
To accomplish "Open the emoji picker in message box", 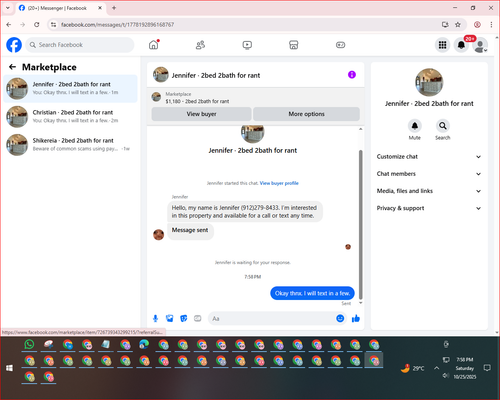I will pos(340,318).
